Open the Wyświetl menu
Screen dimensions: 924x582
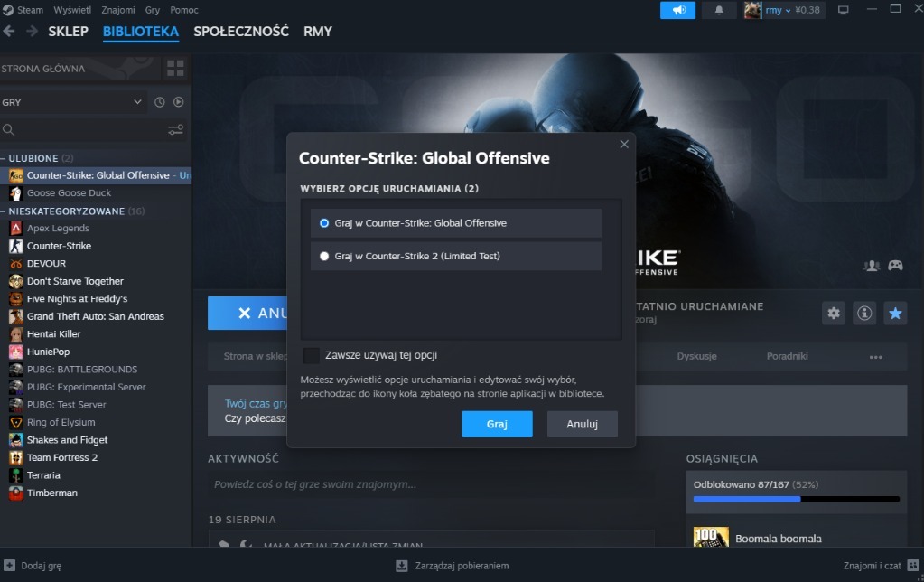(72, 10)
